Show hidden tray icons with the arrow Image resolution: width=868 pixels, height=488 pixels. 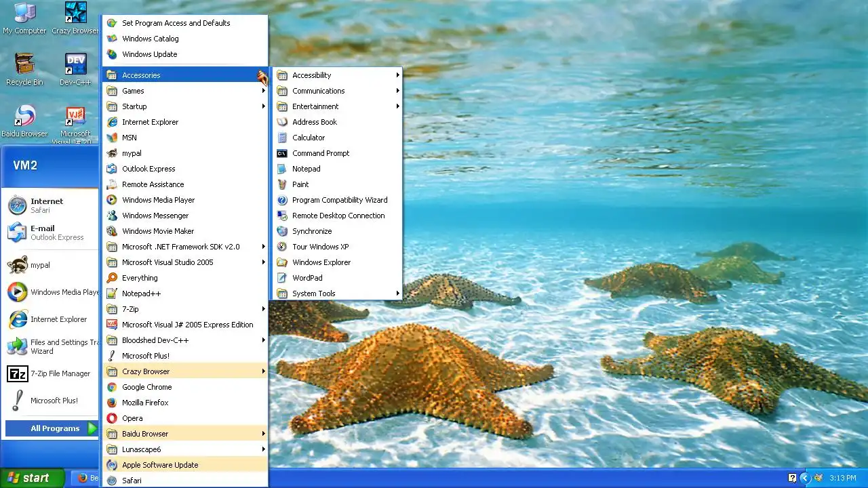tap(805, 478)
